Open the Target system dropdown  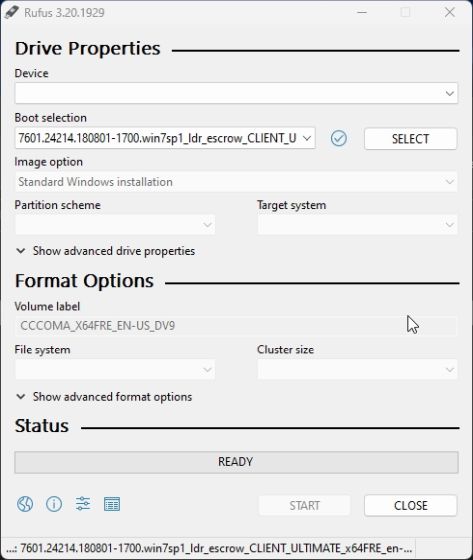[x=358, y=225]
